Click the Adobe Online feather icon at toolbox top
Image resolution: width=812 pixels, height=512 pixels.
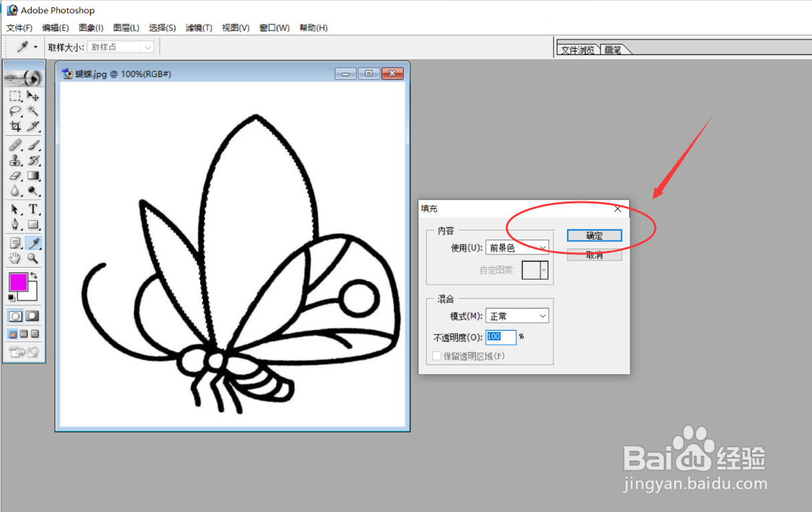[24, 77]
